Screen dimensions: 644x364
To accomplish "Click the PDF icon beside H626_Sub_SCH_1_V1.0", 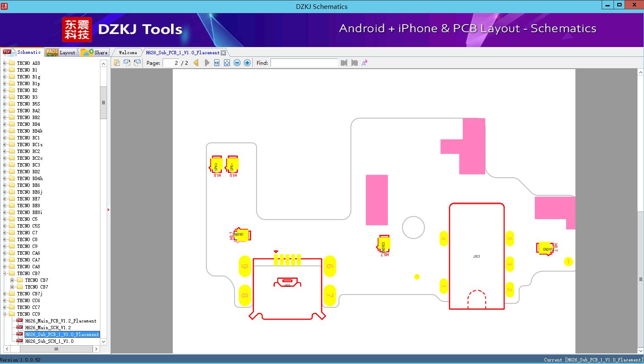I will tap(19, 341).
